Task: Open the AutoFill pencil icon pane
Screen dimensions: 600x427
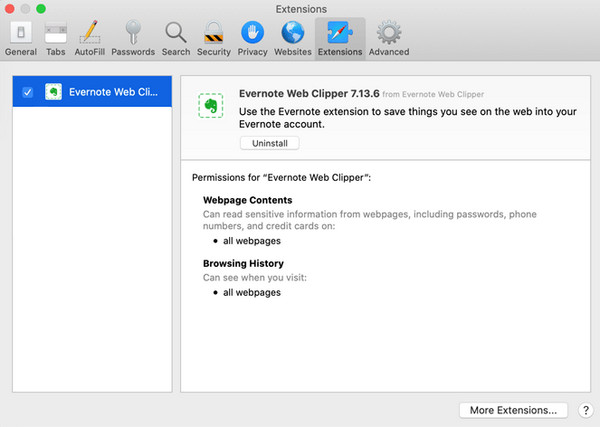Action: click(90, 38)
